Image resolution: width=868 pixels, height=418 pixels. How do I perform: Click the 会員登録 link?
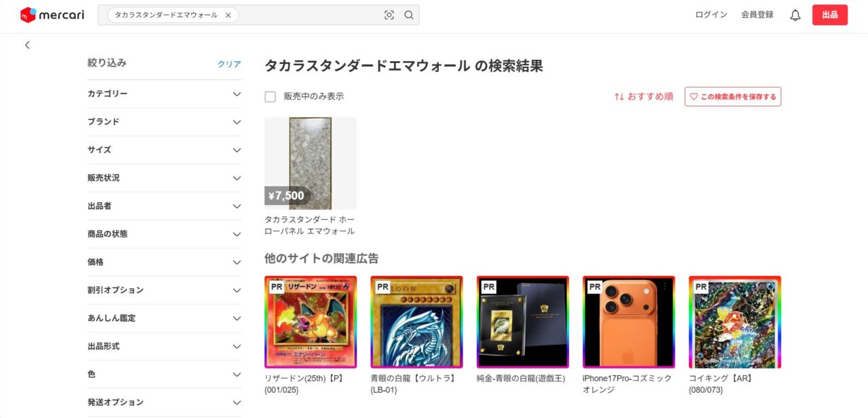pos(757,15)
